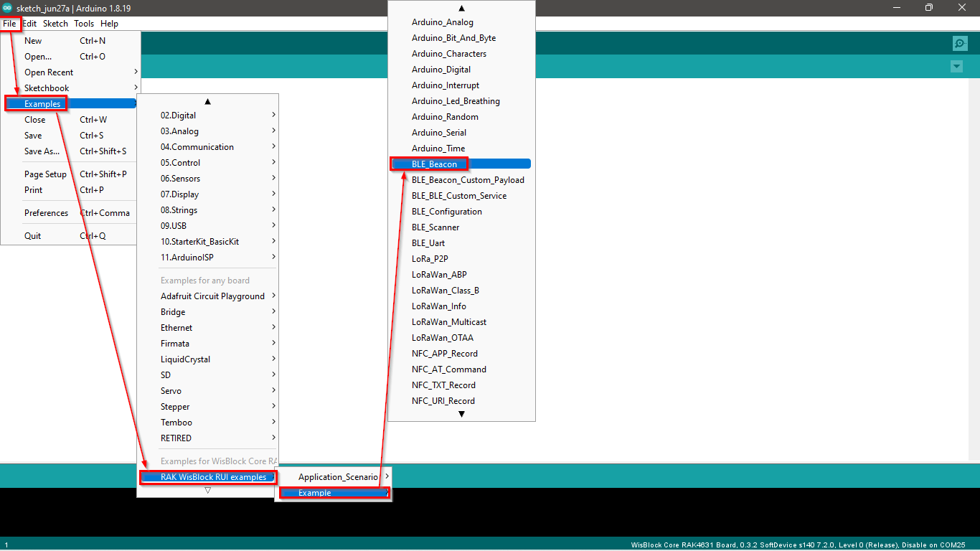
Task: Open the BLE_Scanner example
Action: [461, 227]
